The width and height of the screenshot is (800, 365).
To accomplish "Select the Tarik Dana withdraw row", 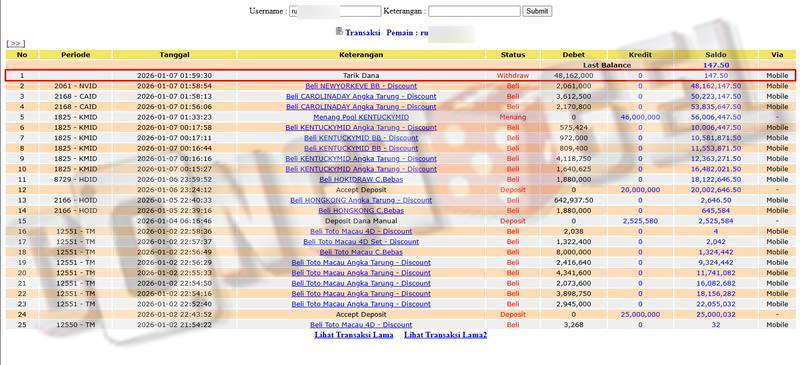I will tap(399, 76).
